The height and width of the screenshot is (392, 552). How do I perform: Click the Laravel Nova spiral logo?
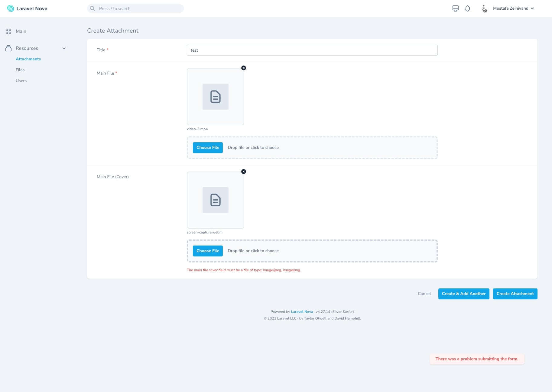[10, 8]
